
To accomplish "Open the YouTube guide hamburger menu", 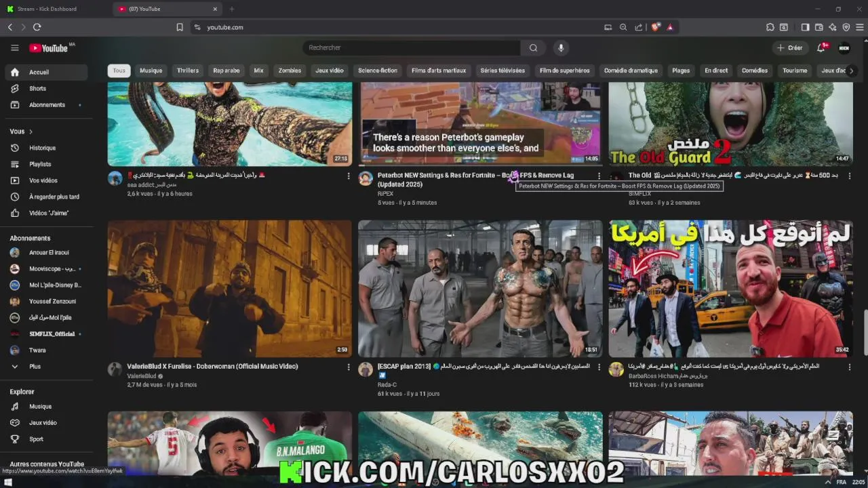I will click(14, 47).
